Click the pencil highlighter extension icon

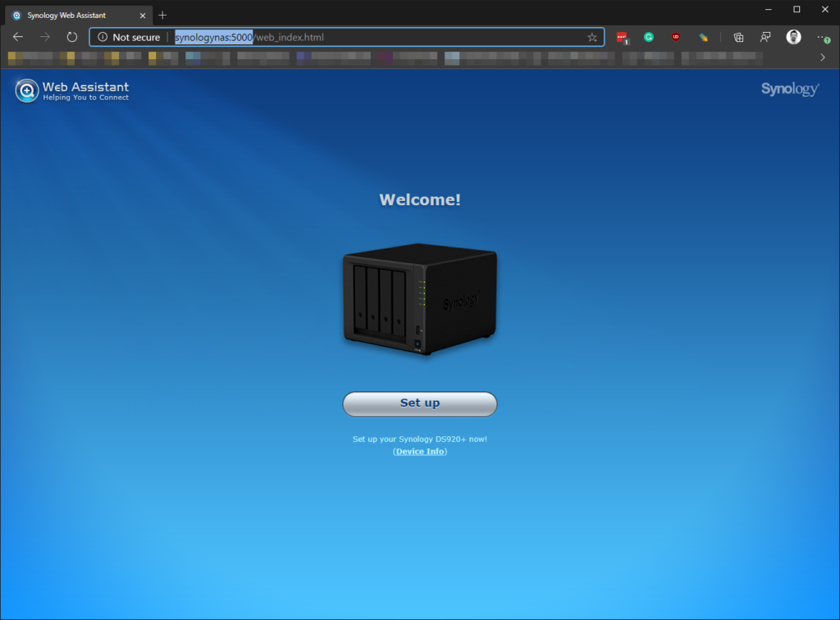pos(703,37)
